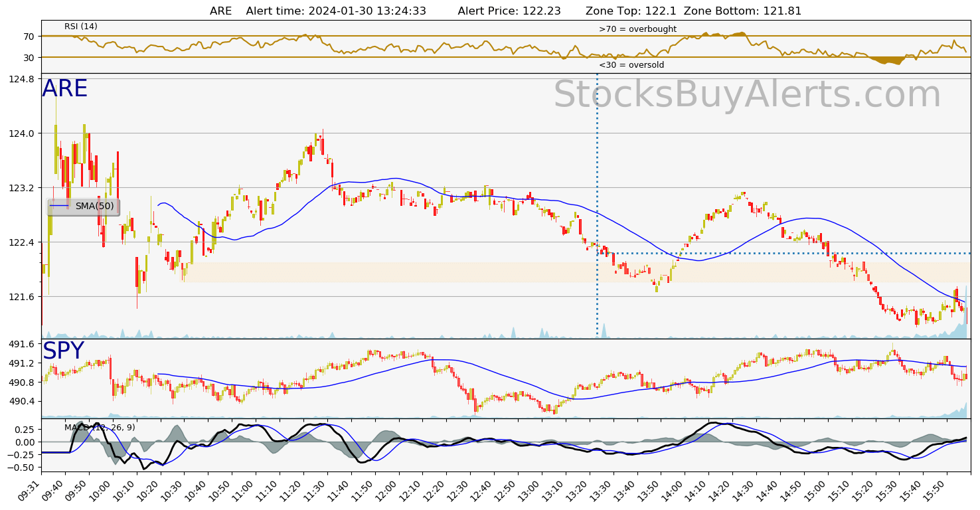Click the 14:00 time axis label
The height and width of the screenshot is (510, 980).
click(x=673, y=491)
